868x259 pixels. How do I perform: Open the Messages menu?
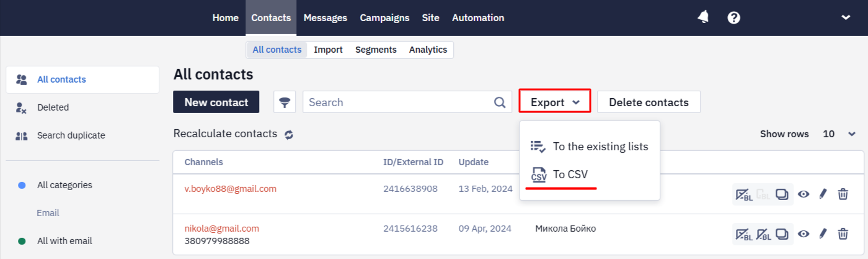pos(325,17)
